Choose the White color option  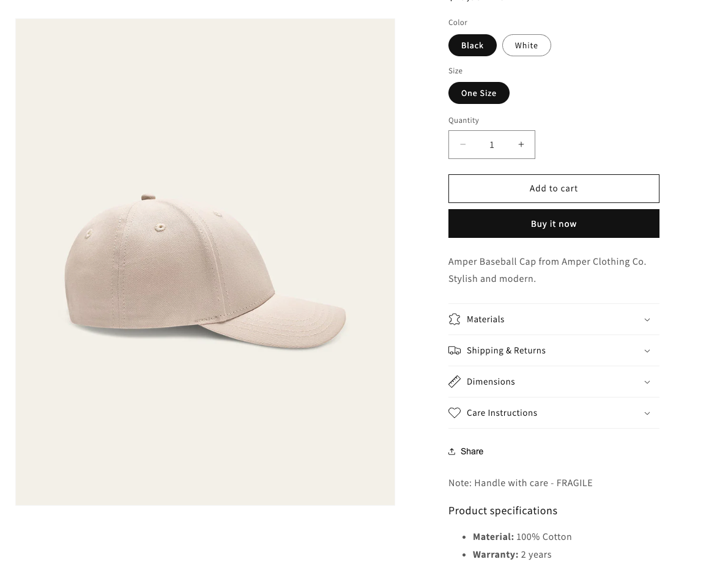pos(526,45)
